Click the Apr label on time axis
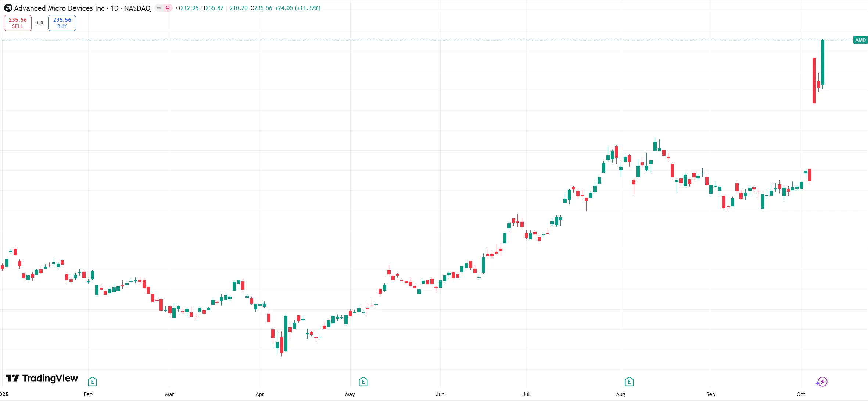The height and width of the screenshot is (401, 868). [259, 394]
